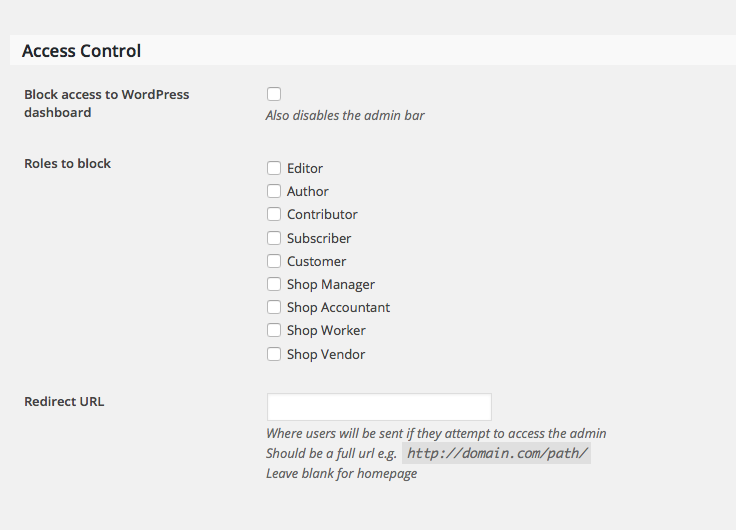Click the "Roles to block" label

pos(67,163)
